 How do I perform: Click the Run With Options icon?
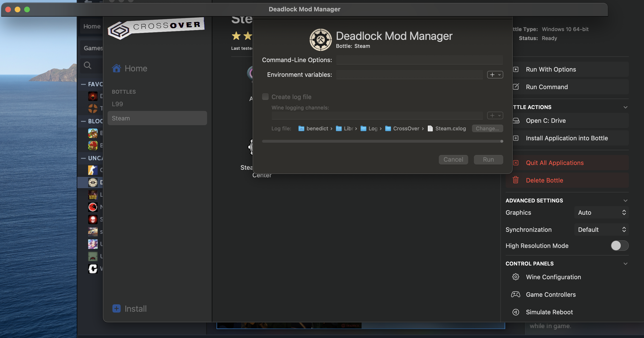click(x=516, y=69)
